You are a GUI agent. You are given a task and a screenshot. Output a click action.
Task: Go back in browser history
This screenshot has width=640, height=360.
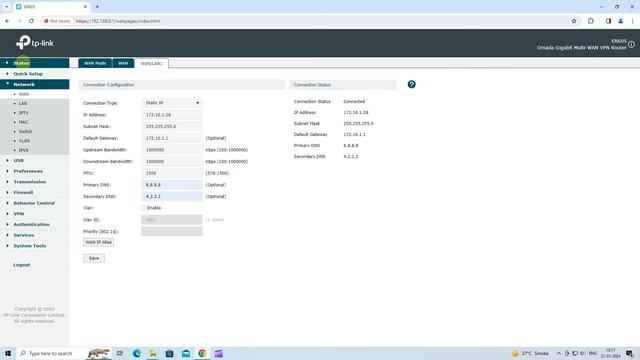click(7, 21)
